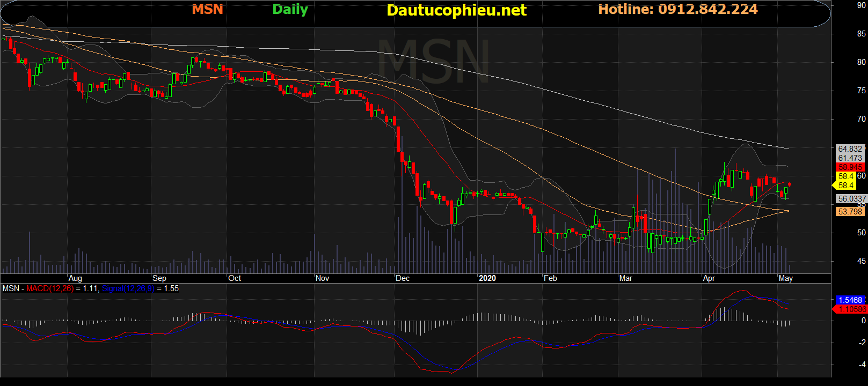Image resolution: width=868 pixels, height=386 pixels.
Task: Click the blue 1.5468 signal value tag
Action: [x=850, y=300]
